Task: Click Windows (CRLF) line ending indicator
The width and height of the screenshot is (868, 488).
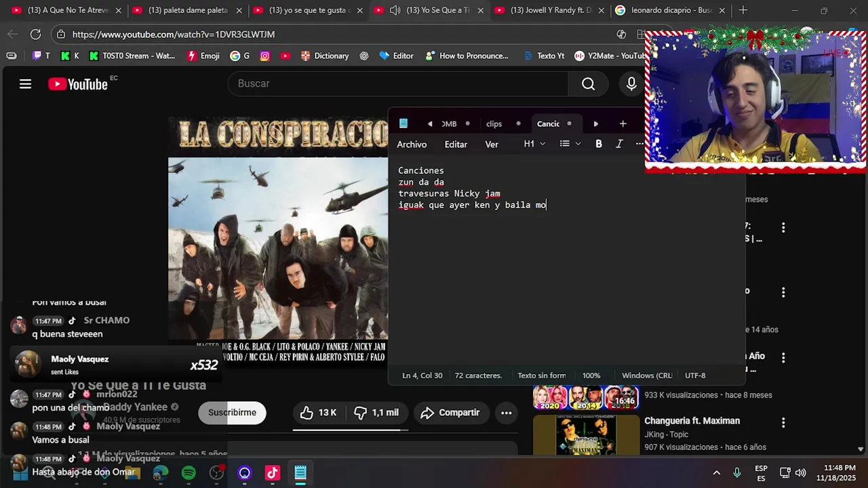Action: click(647, 375)
